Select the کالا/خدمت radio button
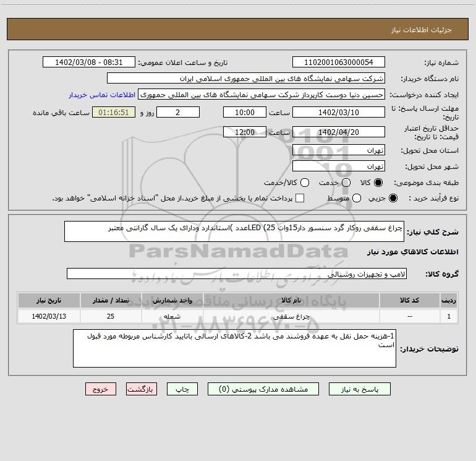 (305, 183)
